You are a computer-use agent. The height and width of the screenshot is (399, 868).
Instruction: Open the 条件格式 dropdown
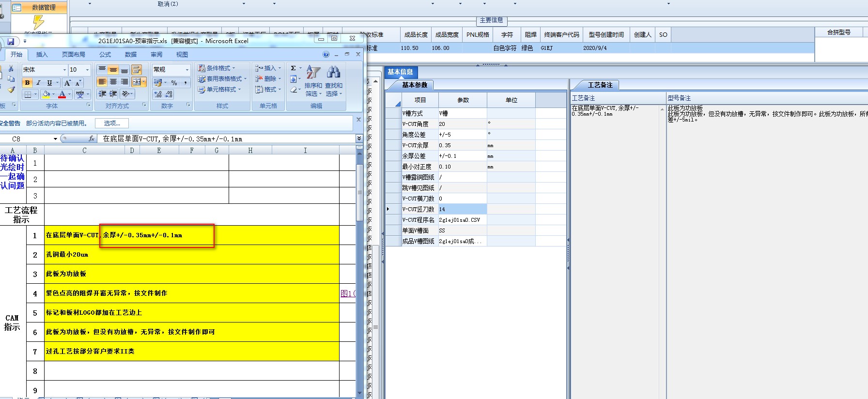point(217,68)
